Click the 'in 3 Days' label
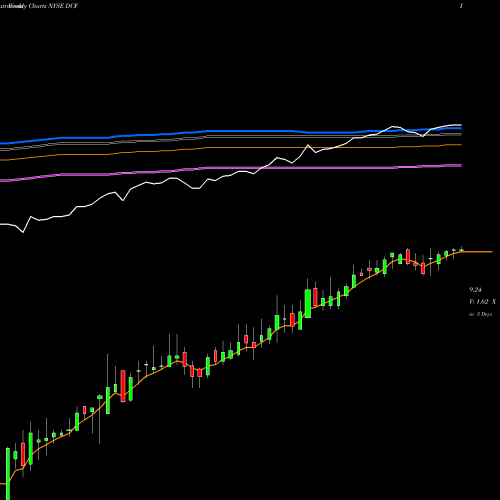 pyautogui.click(x=480, y=314)
